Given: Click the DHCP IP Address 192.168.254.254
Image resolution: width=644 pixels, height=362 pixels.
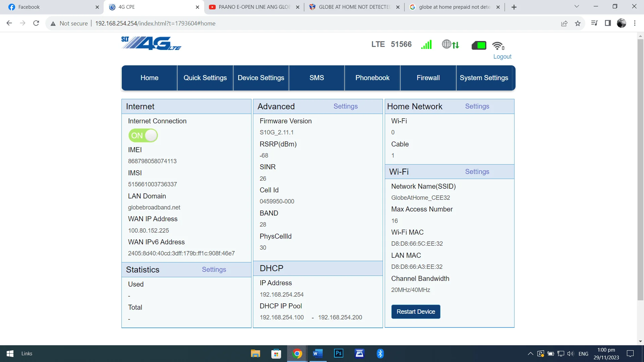Looking at the screenshot, I should (282, 295).
